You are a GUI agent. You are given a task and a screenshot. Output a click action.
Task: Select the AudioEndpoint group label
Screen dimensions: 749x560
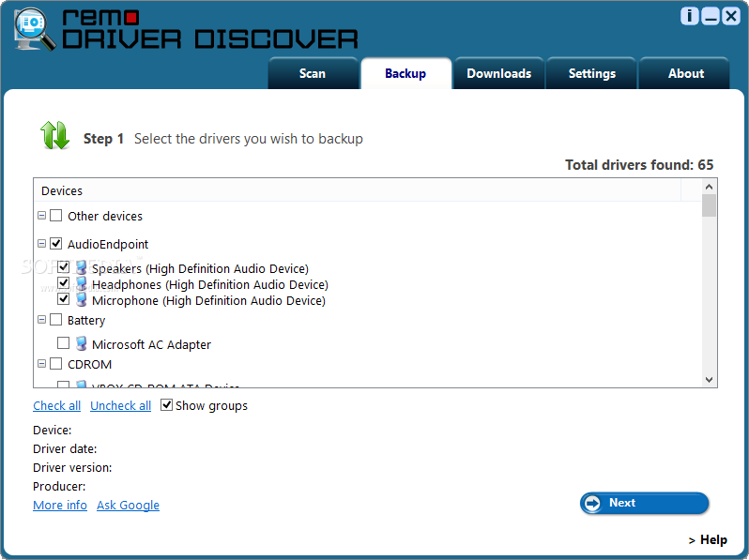[x=108, y=244]
